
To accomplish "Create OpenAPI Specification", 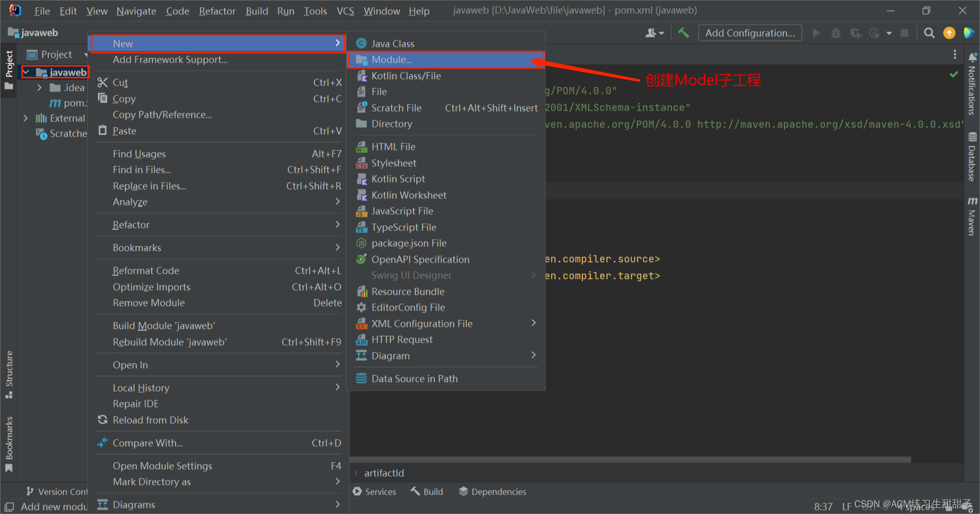I will [446, 260].
